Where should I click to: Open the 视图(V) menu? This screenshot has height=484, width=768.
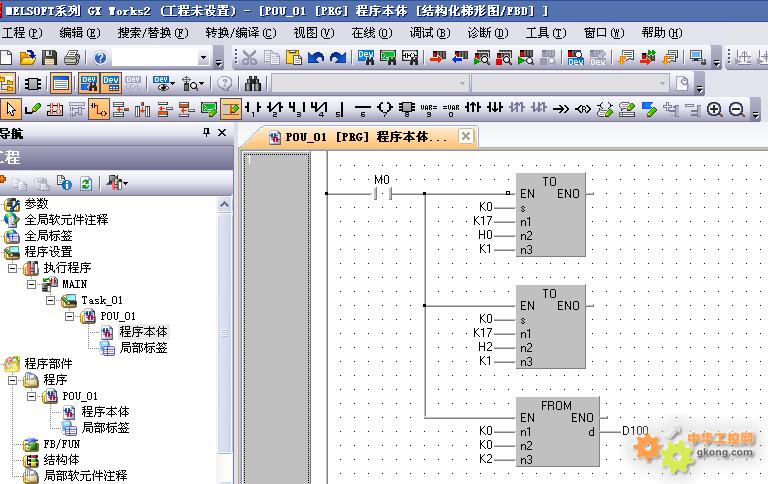pyautogui.click(x=313, y=33)
